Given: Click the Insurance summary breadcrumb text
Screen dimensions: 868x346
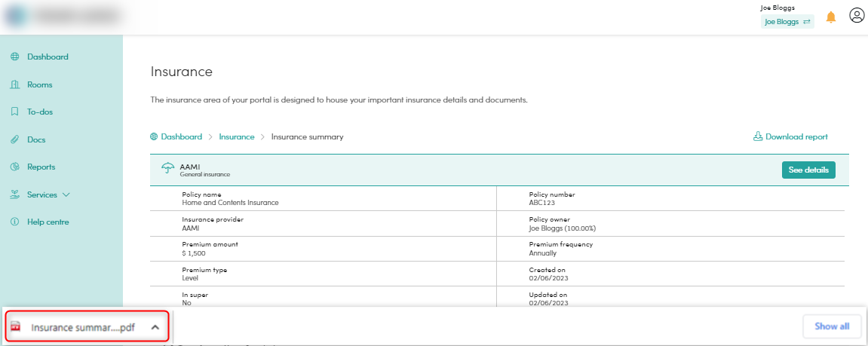Looking at the screenshot, I should [307, 136].
